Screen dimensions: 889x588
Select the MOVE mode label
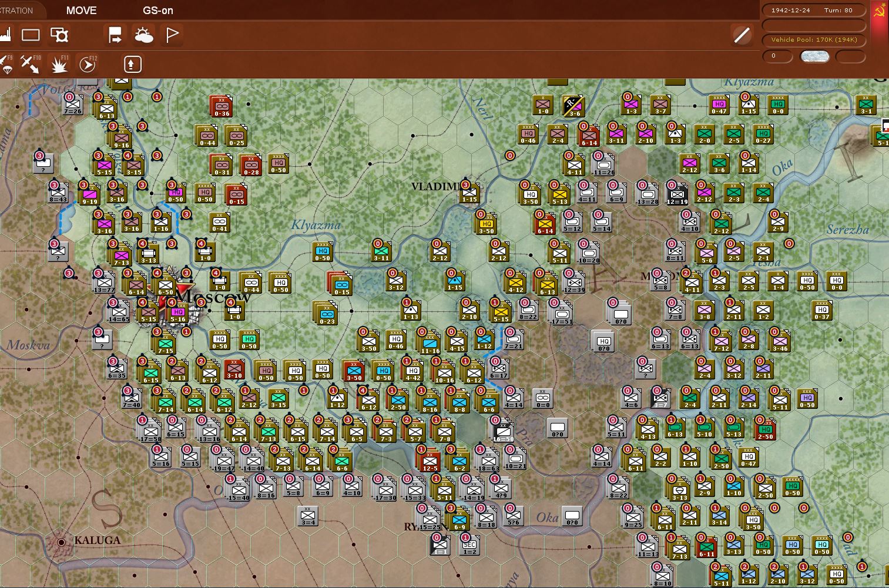(x=81, y=11)
